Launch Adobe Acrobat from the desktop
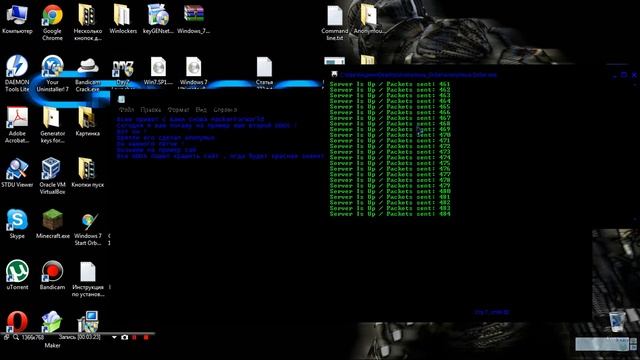 point(17,125)
